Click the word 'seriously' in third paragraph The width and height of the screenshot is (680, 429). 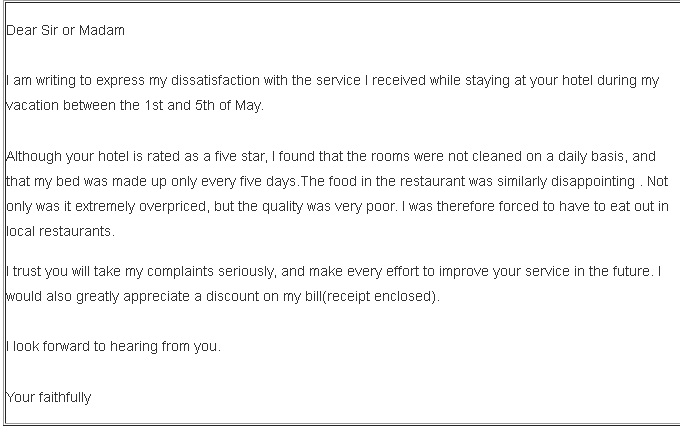[x=246, y=272]
